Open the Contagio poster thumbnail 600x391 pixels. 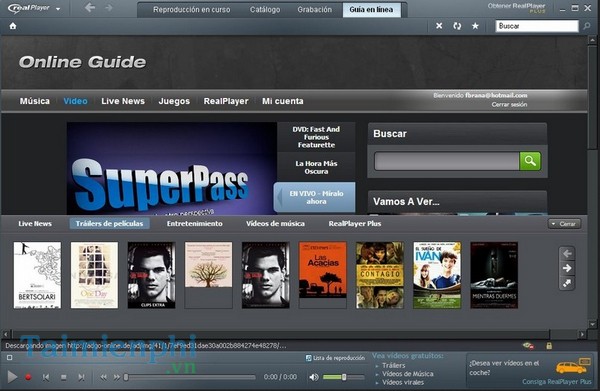pos(380,275)
